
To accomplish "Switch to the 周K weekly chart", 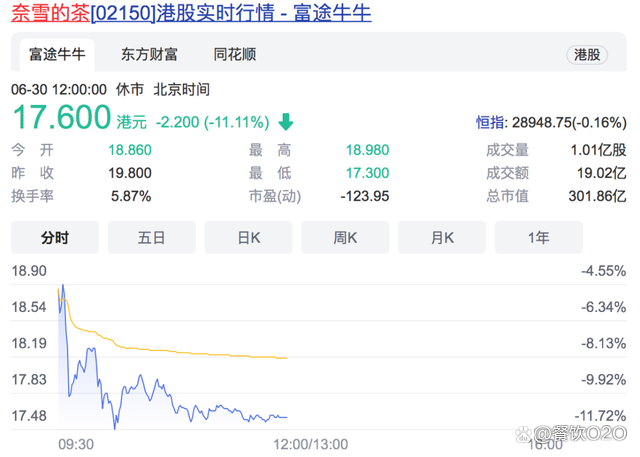I will tap(345, 237).
